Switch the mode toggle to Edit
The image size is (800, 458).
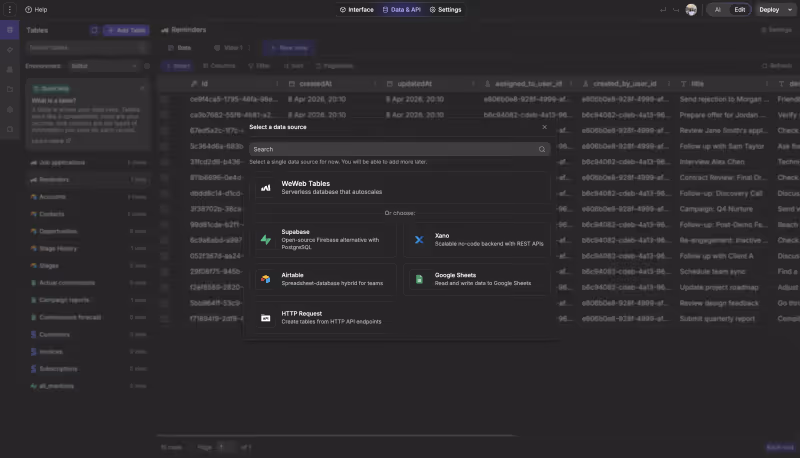click(739, 10)
